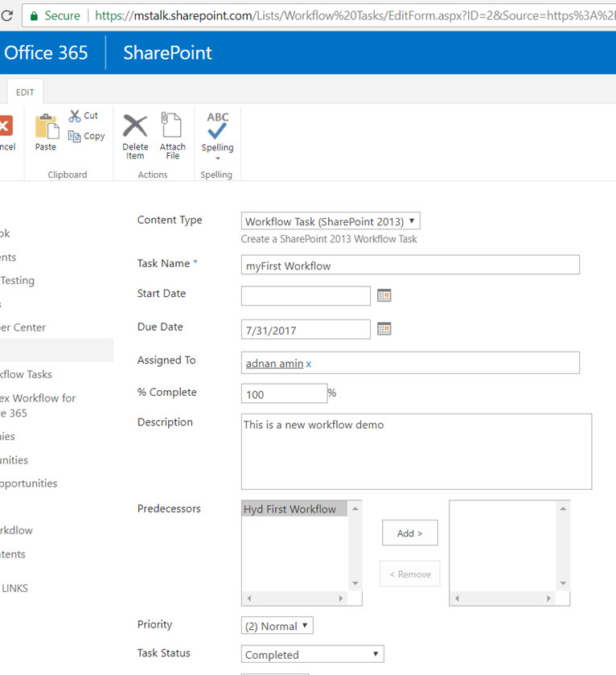Open the Testing sidebar link
Image resolution: width=616 pixels, height=675 pixels.
tap(17, 280)
